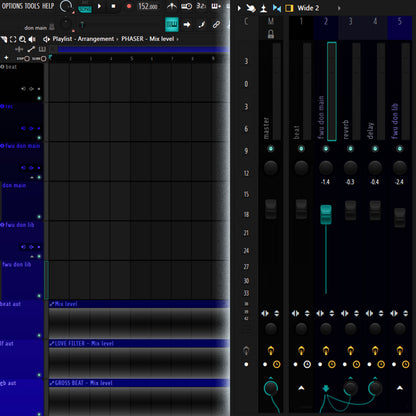
Task: Open mixer options arrow at left of mixer toolbar
Action: [x=239, y=8]
